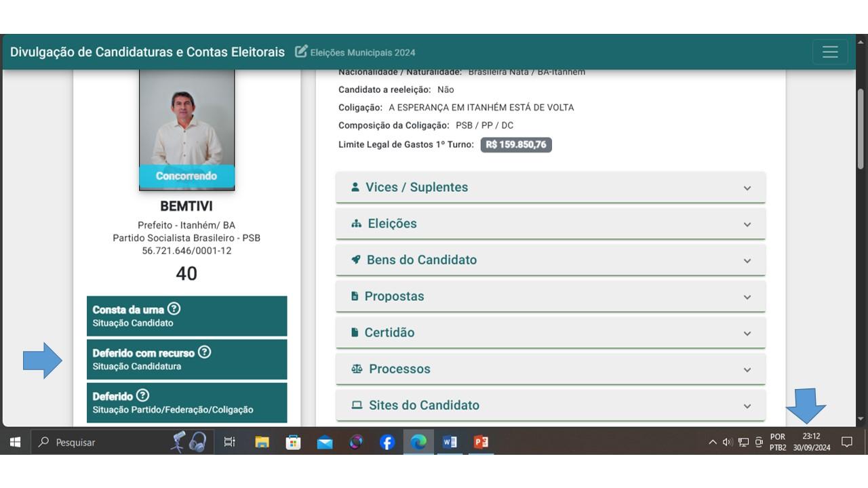Switch to PowerPoint in the taskbar
Viewport: 868px width, 488px height.
(x=481, y=442)
